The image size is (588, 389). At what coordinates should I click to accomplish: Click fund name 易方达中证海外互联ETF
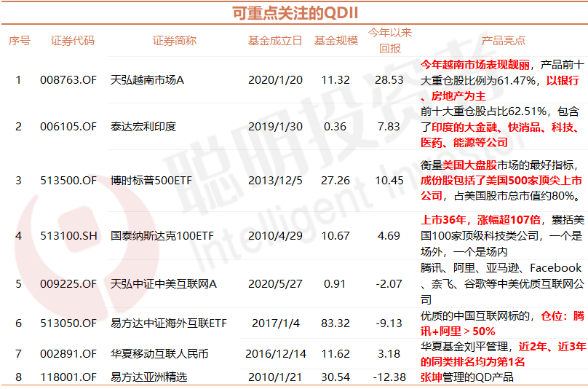[x=169, y=323]
